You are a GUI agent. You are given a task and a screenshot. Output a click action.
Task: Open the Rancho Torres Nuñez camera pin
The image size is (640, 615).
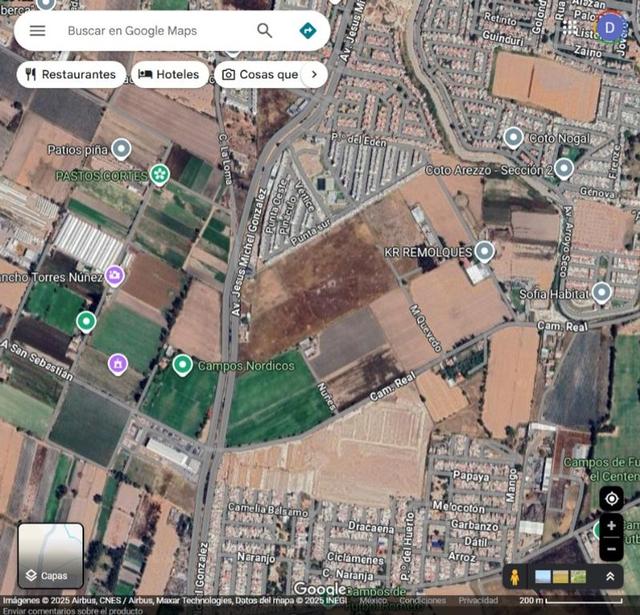pyautogui.click(x=115, y=276)
